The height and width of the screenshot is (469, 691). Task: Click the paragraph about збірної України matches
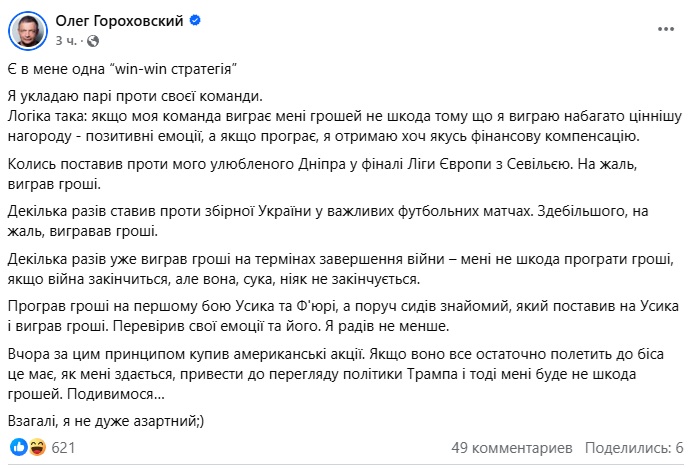tap(328, 221)
